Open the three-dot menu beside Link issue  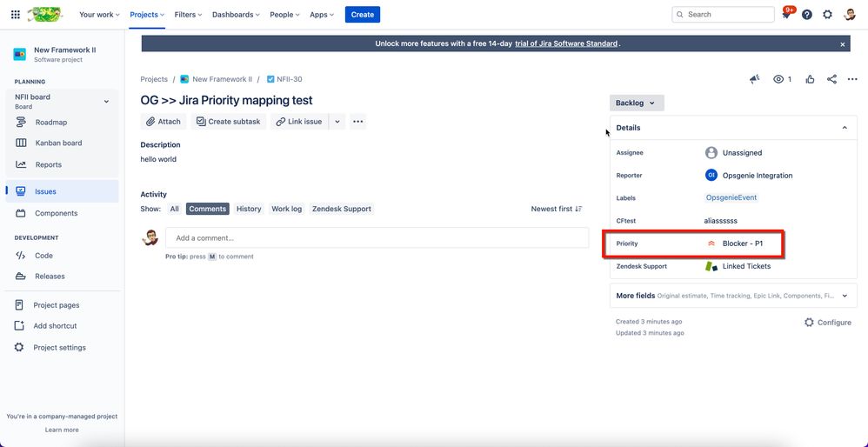click(x=358, y=121)
